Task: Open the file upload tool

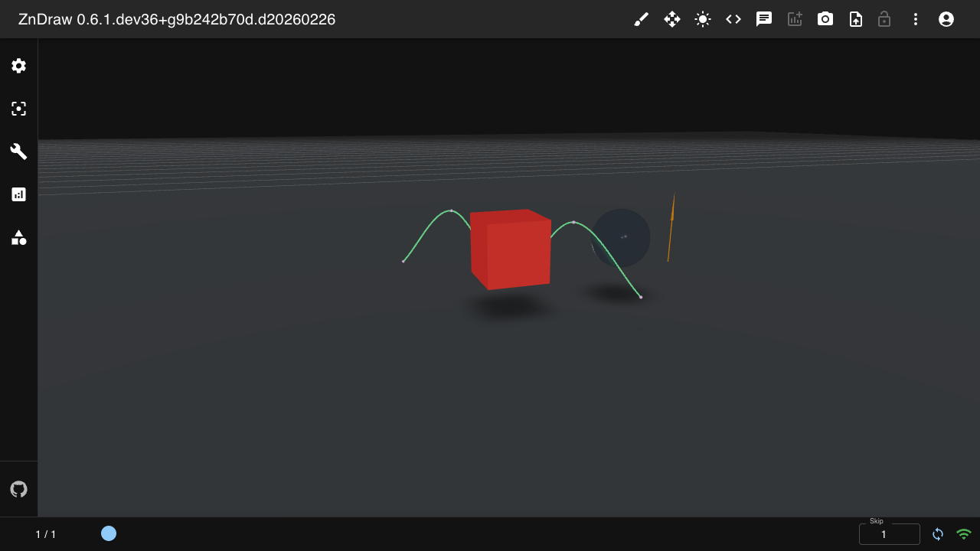Action: 855,19
